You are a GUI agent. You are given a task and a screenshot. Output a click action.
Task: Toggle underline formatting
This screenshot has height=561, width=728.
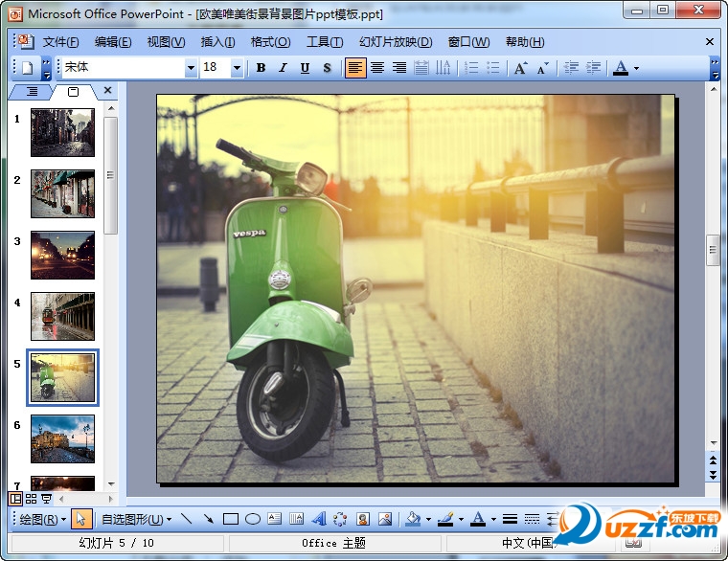pyautogui.click(x=305, y=68)
